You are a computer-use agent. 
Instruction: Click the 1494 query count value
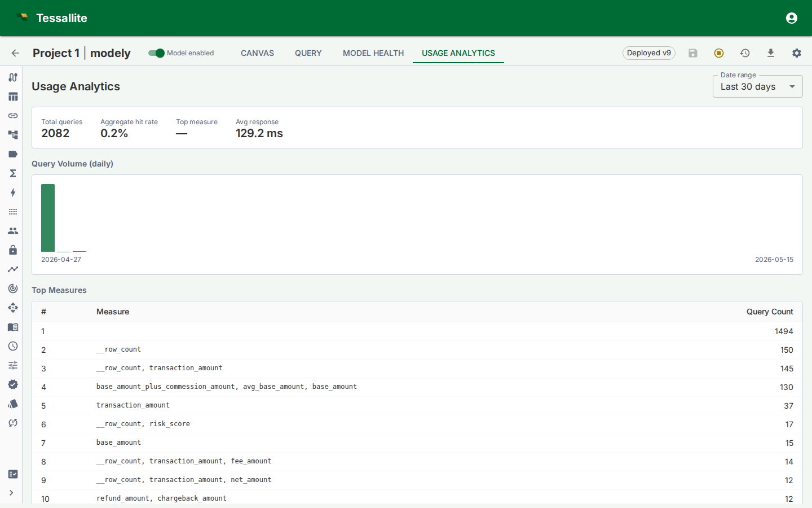[x=784, y=331]
